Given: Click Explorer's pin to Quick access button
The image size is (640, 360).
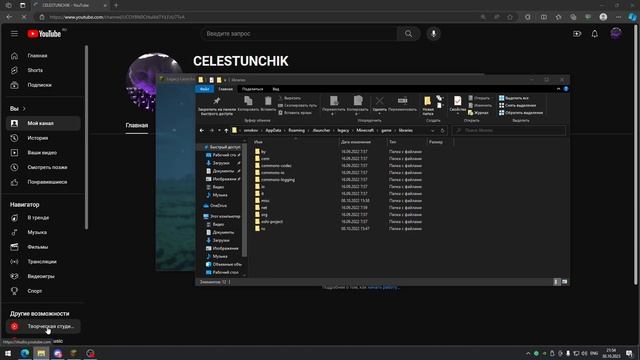Looking at the screenshot, I should coord(217,105).
